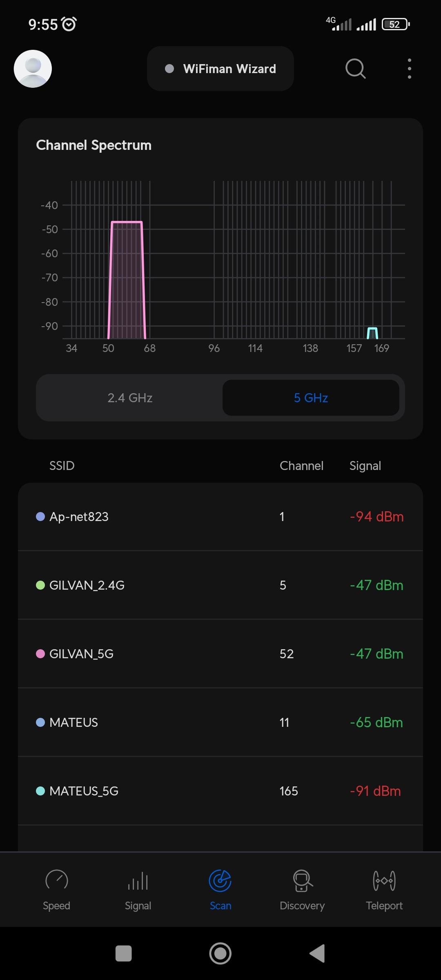The image size is (441, 980).
Task: Open the user profile avatar
Action: click(33, 69)
